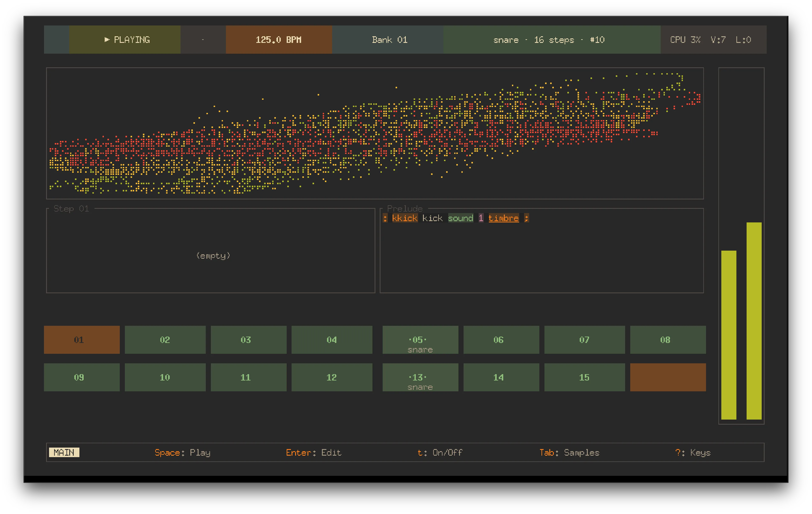Click the MAIN mode label
The image size is (812, 514).
(64, 452)
